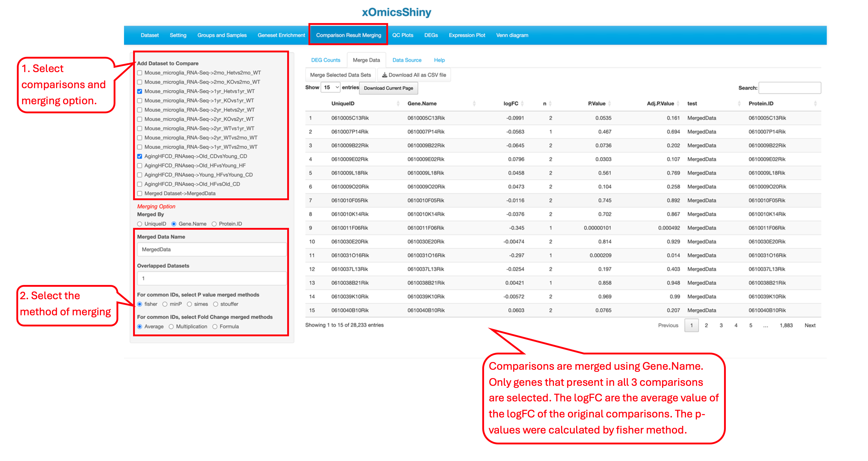Check Mouse_microglia 1yr_KOvs1yr_WT dataset
868x461 pixels.
click(140, 100)
